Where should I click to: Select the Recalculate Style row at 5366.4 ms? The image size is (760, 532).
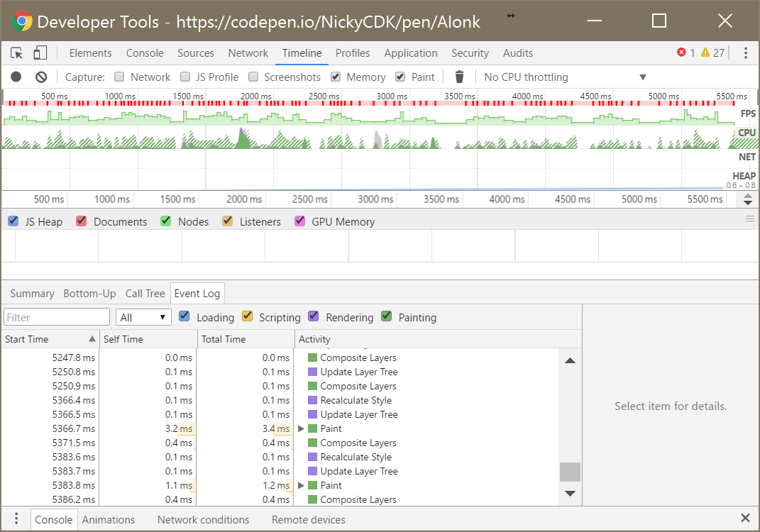coord(281,400)
